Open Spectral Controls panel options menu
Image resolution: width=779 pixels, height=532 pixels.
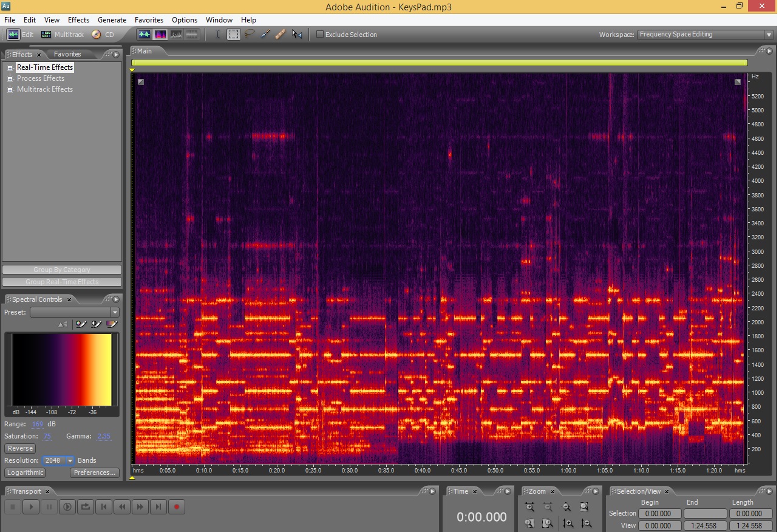click(x=116, y=299)
